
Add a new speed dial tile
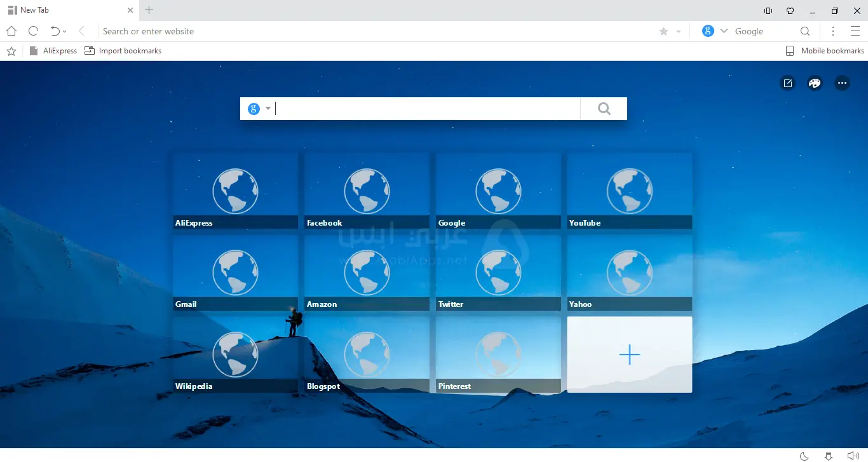pos(629,355)
